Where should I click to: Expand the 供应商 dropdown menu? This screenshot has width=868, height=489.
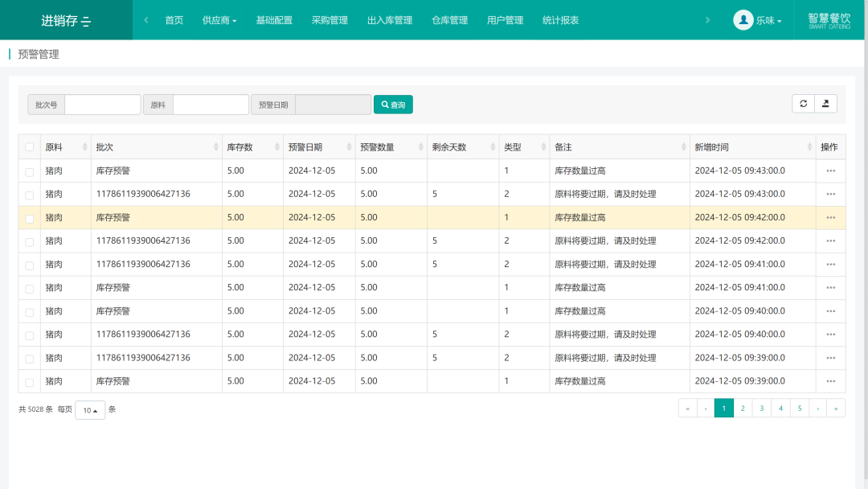tap(219, 20)
